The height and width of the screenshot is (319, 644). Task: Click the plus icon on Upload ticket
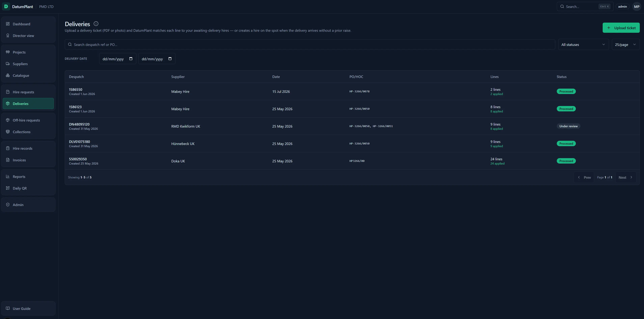point(609,28)
